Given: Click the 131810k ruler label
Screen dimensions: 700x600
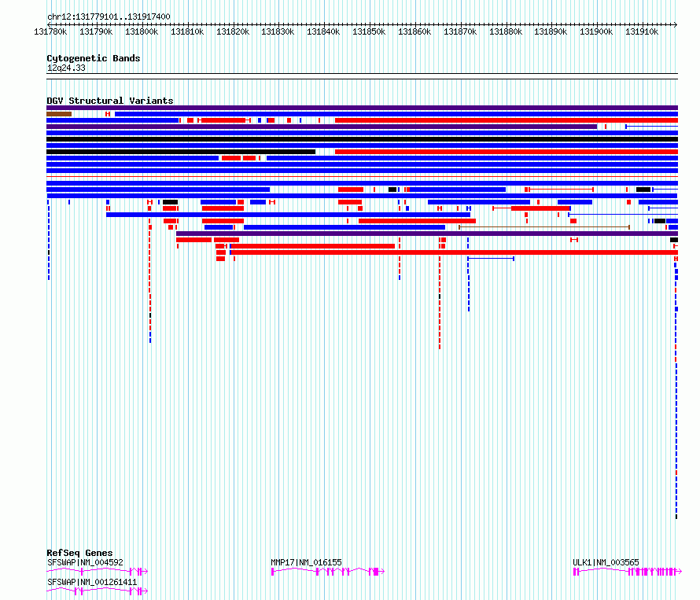Looking at the screenshot, I should click(x=187, y=31).
